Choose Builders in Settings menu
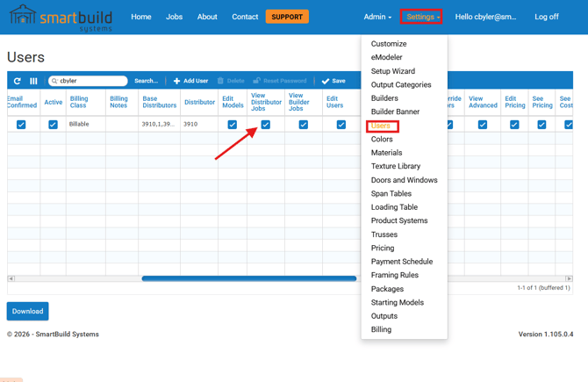Viewport: 588px width, 382px height. [x=384, y=98]
